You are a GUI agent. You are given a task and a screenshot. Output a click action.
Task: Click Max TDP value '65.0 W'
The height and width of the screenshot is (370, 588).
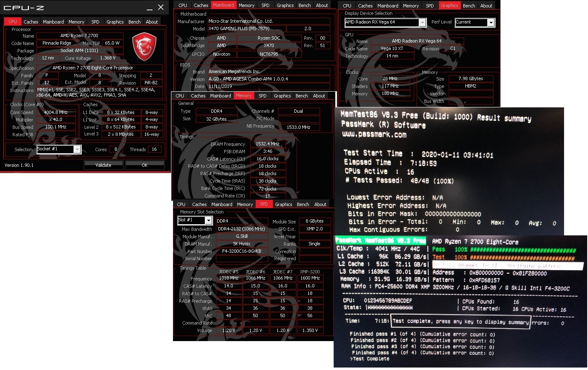112,43
